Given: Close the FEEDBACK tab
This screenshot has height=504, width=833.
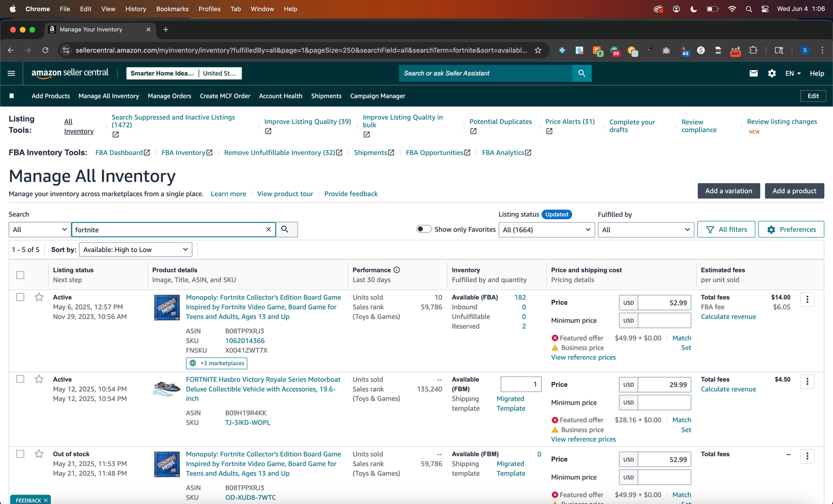Looking at the screenshot, I should (46, 500).
